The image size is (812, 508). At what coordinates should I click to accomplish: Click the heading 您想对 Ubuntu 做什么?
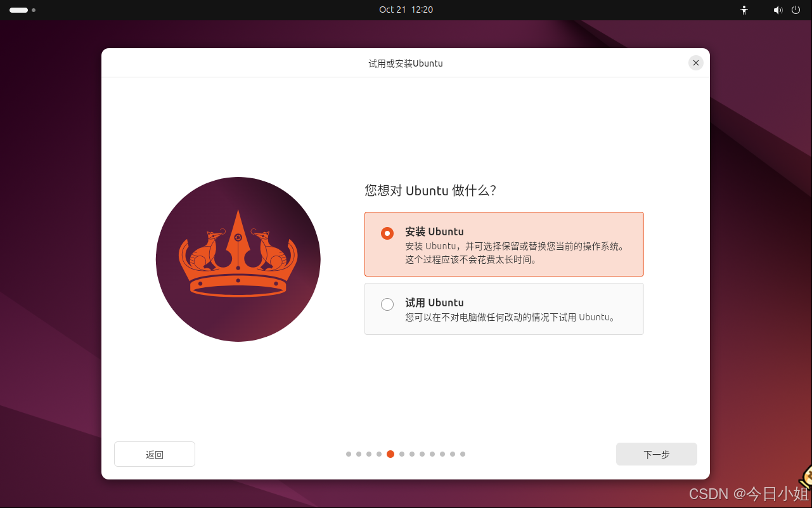pos(431,191)
